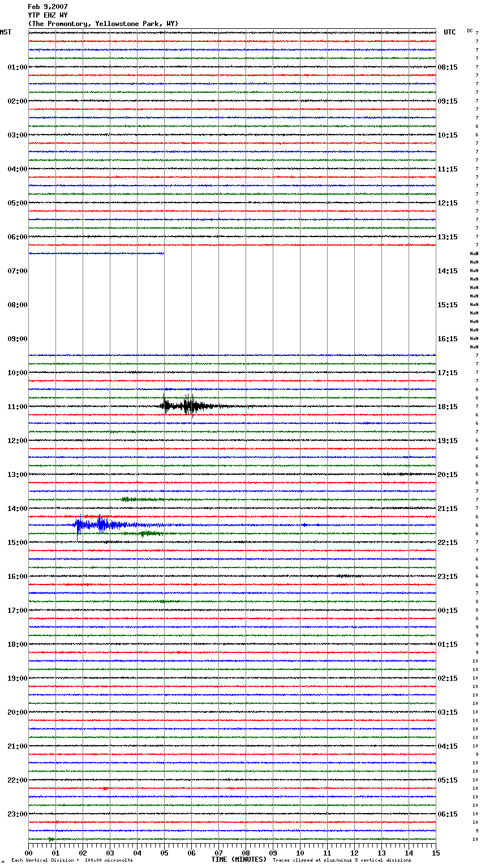Screen dimensions: 481x868
Task: Click the "10:15" UTC time label
Action: (448, 135)
